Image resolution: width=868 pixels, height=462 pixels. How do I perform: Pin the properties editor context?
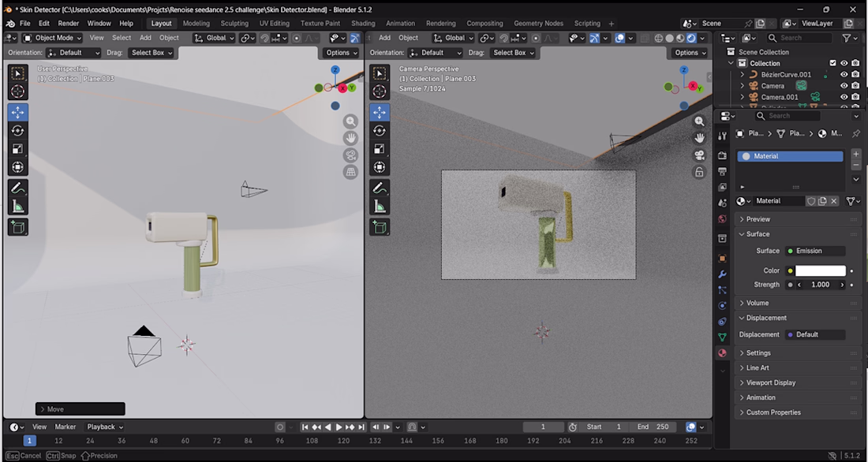click(856, 133)
